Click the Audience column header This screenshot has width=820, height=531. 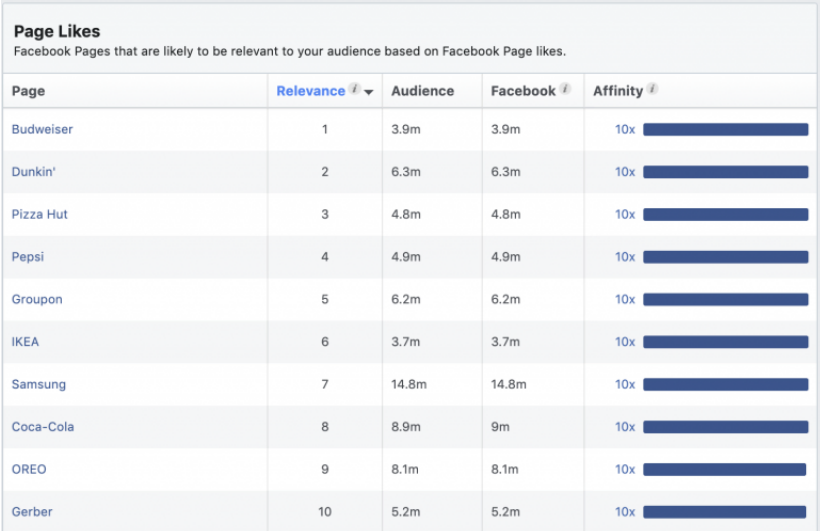pos(423,91)
